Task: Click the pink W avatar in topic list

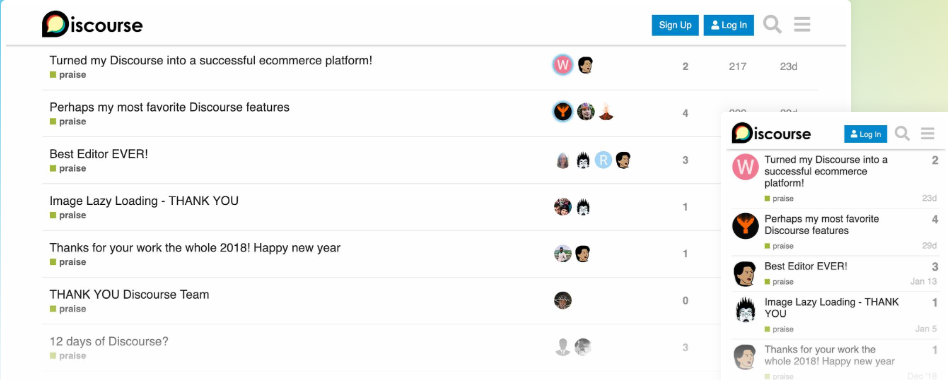Action: [563, 64]
